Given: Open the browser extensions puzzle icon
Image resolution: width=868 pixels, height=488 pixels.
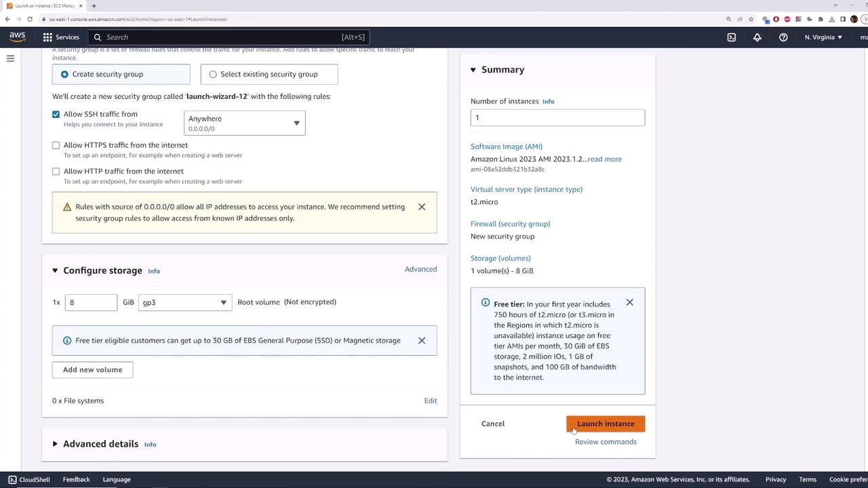Looking at the screenshot, I should coord(821,19).
